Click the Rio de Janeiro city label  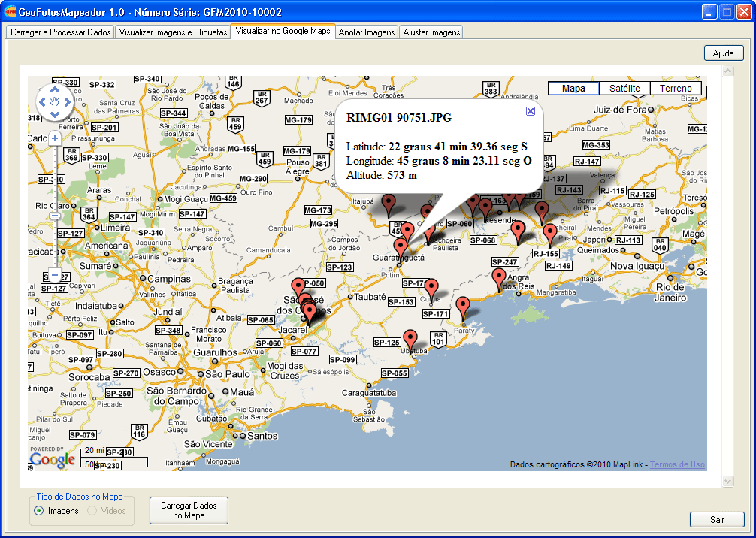click(x=670, y=292)
